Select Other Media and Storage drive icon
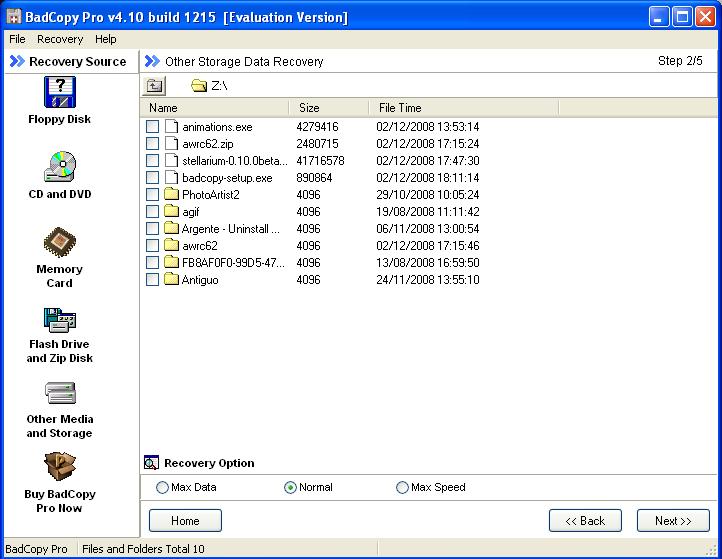 60,393
